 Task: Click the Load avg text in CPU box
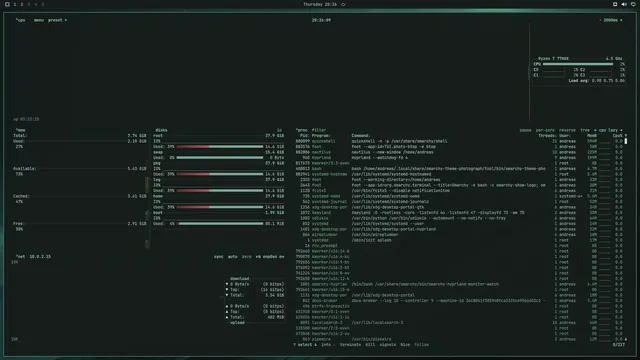pyautogui.click(x=596, y=81)
